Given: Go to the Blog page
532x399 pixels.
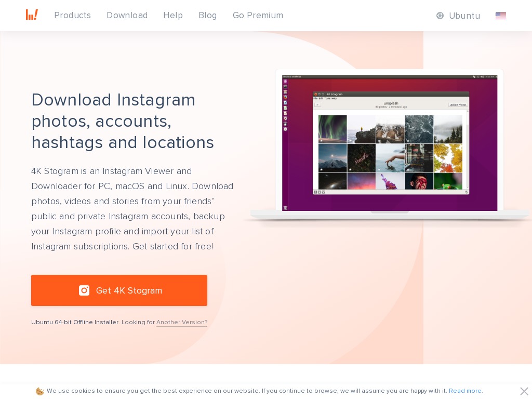Looking at the screenshot, I should point(208,15).
